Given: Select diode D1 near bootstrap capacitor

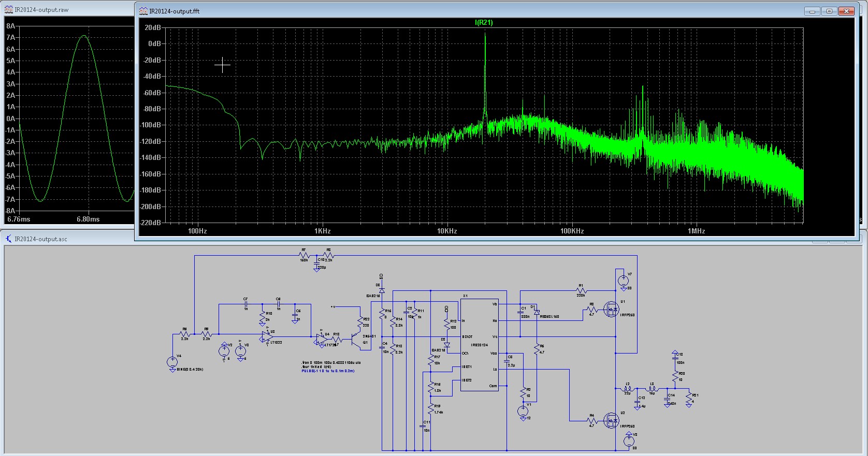Looking at the screenshot, I should pos(537,312).
